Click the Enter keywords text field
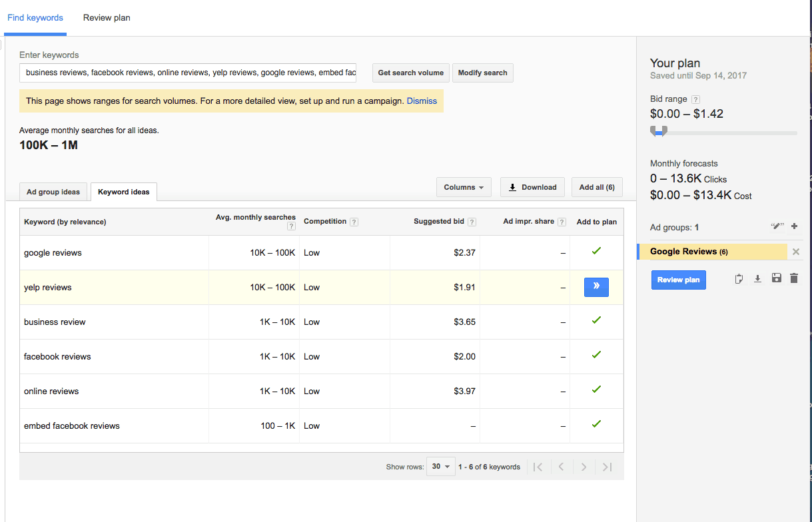The height and width of the screenshot is (522, 812). (x=188, y=73)
